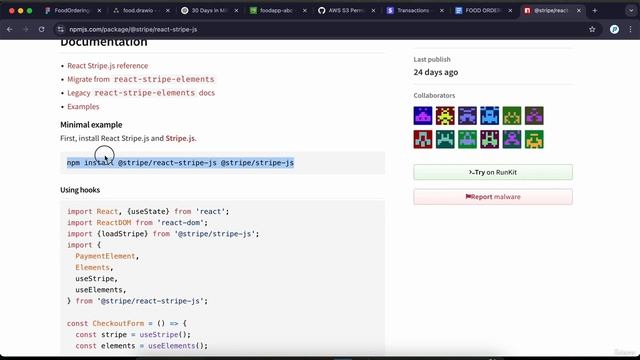Click 'const CheckoutForm' code line

coord(127,323)
